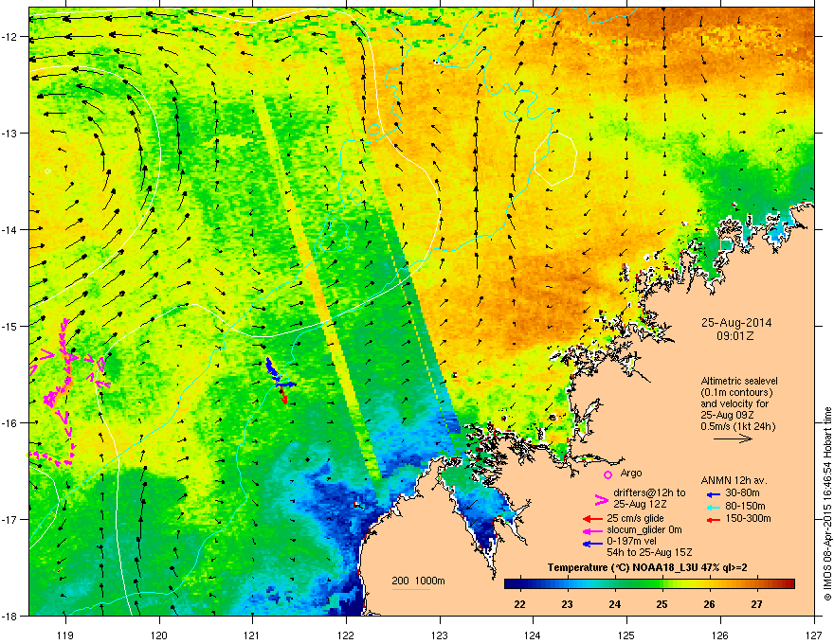The height and width of the screenshot is (644, 834).
Task: Click the red 150-300m ANMN arrow
Action: 714,519
